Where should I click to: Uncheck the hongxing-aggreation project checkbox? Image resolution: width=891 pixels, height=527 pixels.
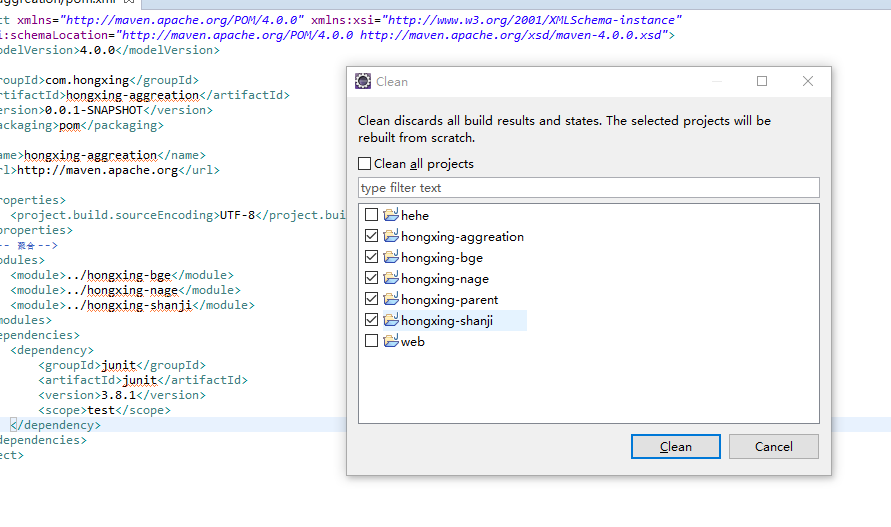click(x=371, y=236)
